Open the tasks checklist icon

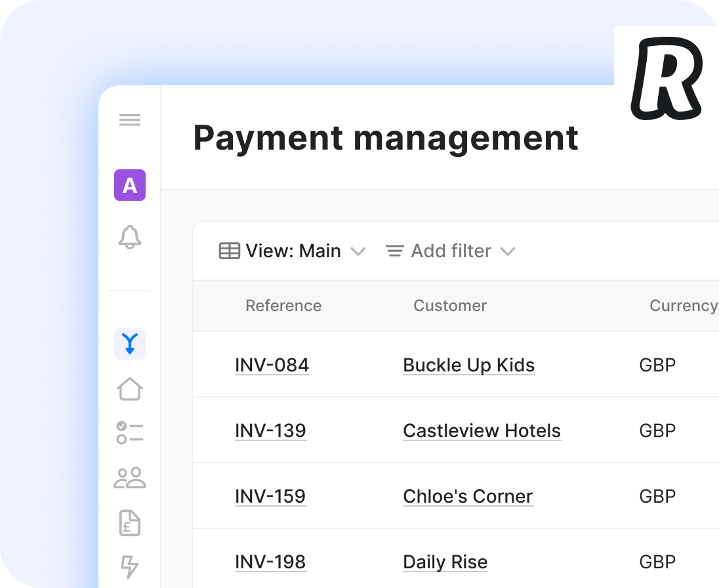pos(129,433)
